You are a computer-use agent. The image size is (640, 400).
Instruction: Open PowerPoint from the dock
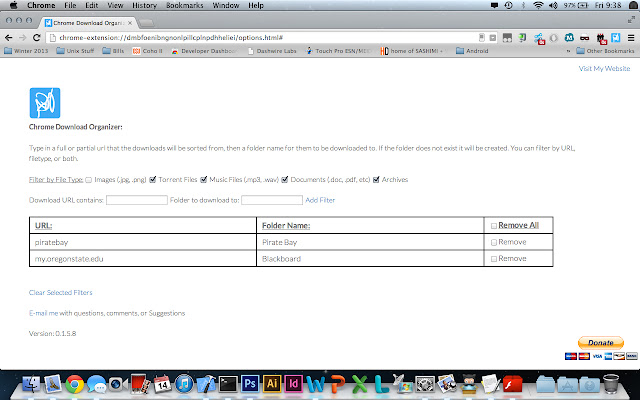pos(338,384)
